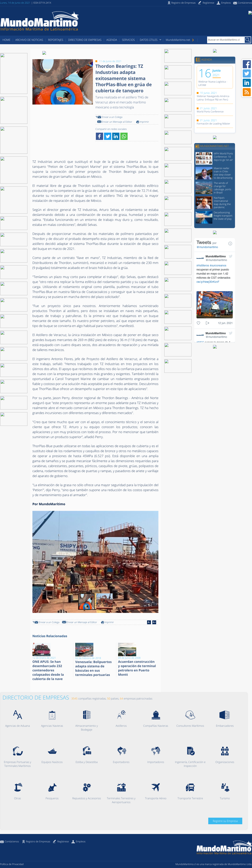Open LinkedIn from right sidebar icons
Screen dimensions: 252x868
tap(247, 83)
